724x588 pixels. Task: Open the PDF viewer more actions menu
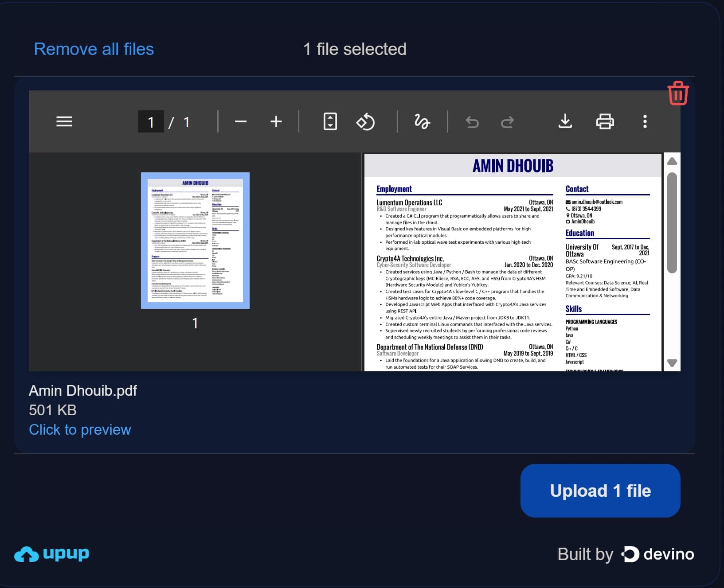(x=645, y=121)
